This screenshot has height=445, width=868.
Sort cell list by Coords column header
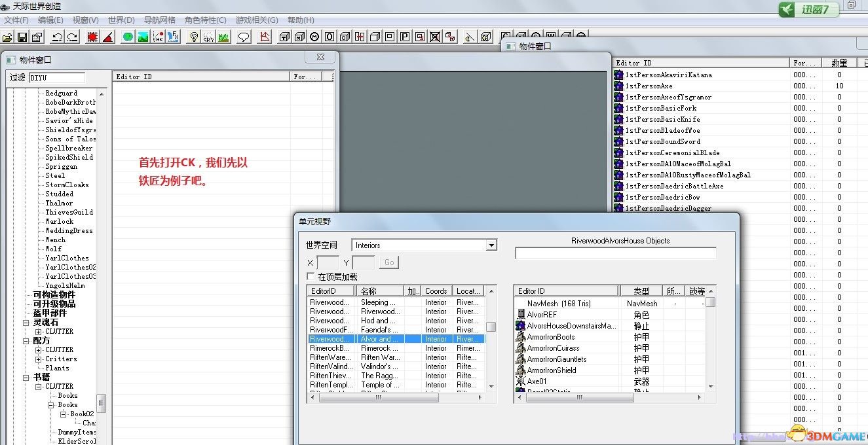(x=436, y=291)
